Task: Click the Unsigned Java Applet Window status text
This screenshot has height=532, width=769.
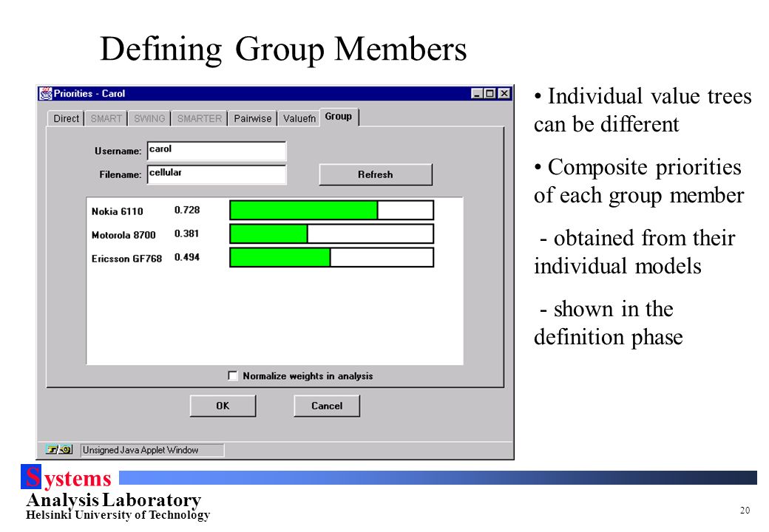Action: 140,450
